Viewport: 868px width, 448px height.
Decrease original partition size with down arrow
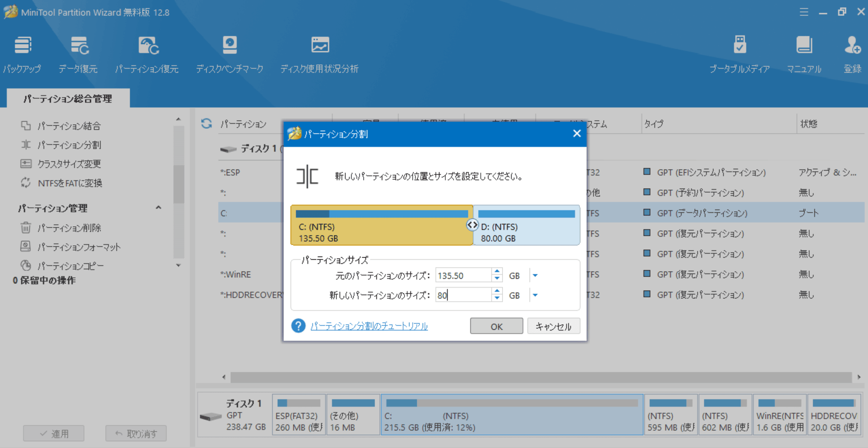[x=497, y=279]
